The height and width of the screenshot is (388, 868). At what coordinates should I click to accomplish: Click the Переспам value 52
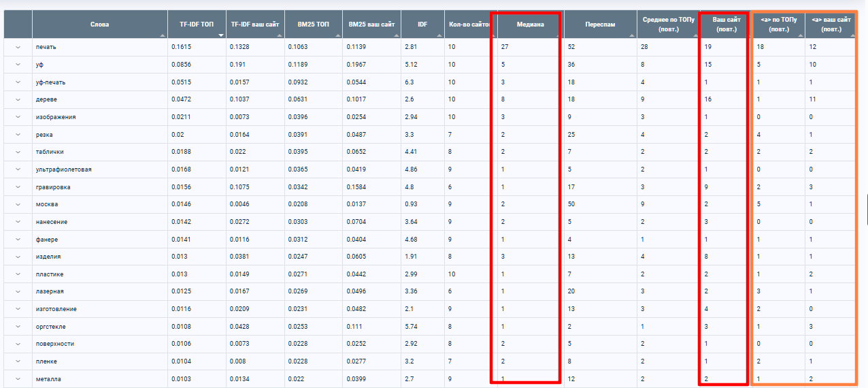pos(571,47)
